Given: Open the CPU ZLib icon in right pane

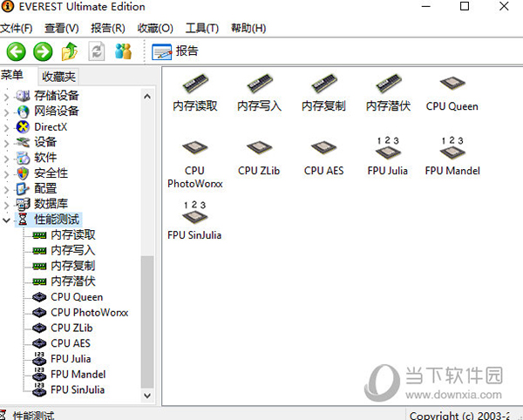Looking at the screenshot, I should [259, 158].
